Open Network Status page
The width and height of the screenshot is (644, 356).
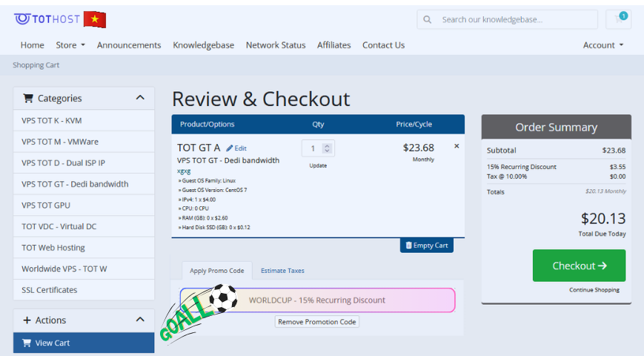point(276,45)
